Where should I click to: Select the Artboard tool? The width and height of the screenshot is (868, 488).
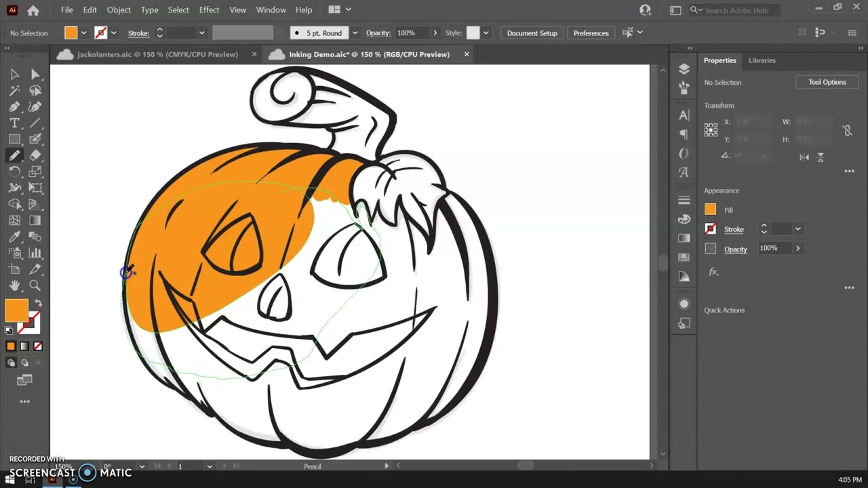coord(14,269)
